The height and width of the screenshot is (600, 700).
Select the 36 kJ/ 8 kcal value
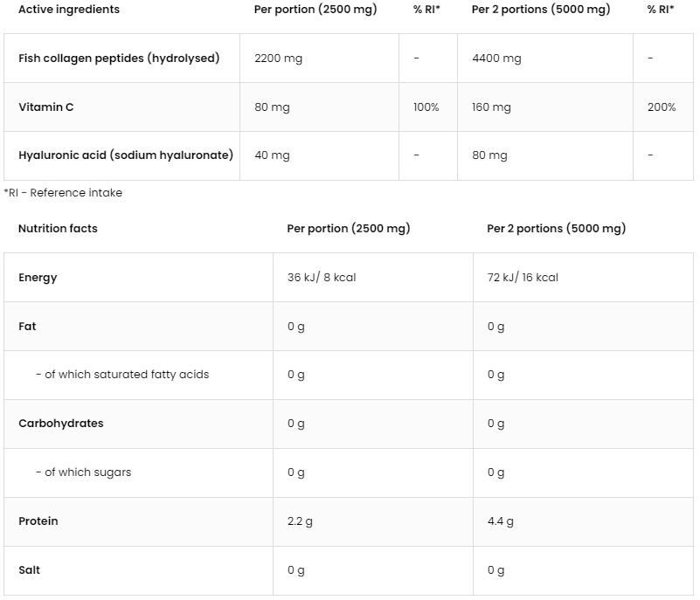pyautogui.click(x=322, y=278)
